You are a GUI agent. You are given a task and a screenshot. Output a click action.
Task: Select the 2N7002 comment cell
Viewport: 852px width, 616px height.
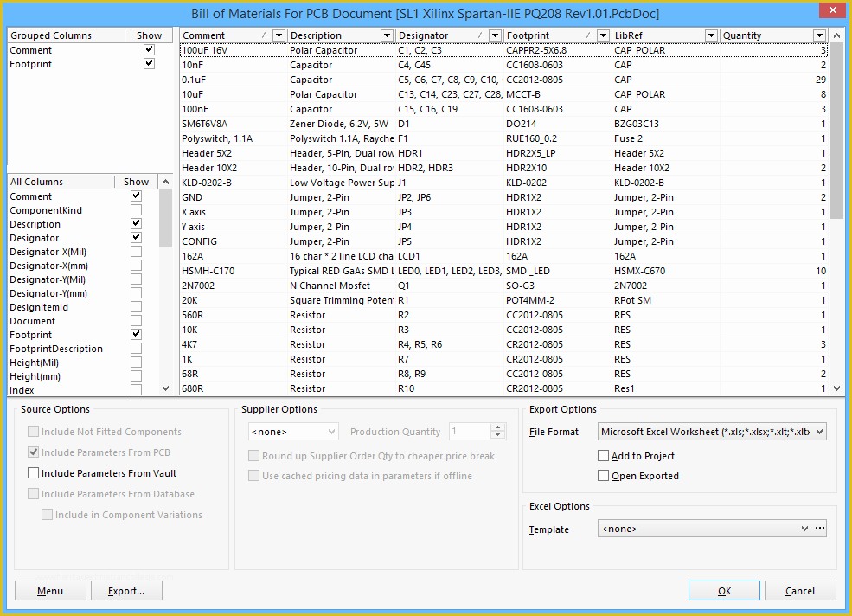[x=234, y=285]
